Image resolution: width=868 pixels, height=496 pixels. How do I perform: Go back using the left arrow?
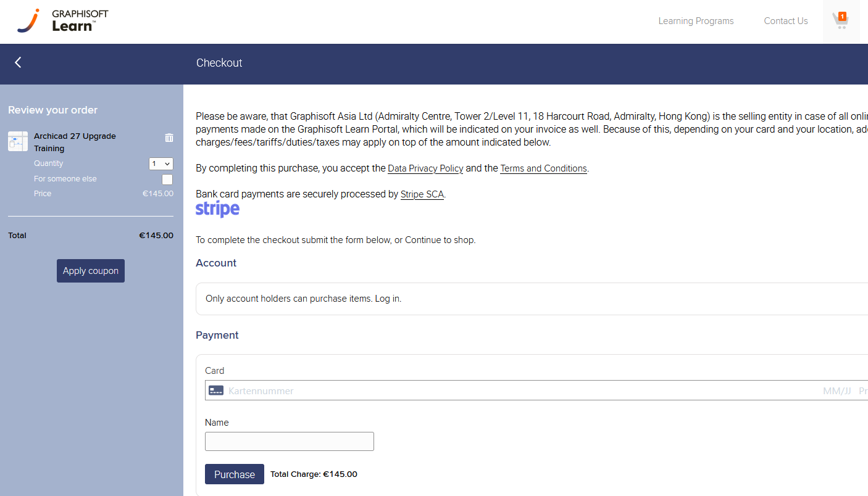18,62
